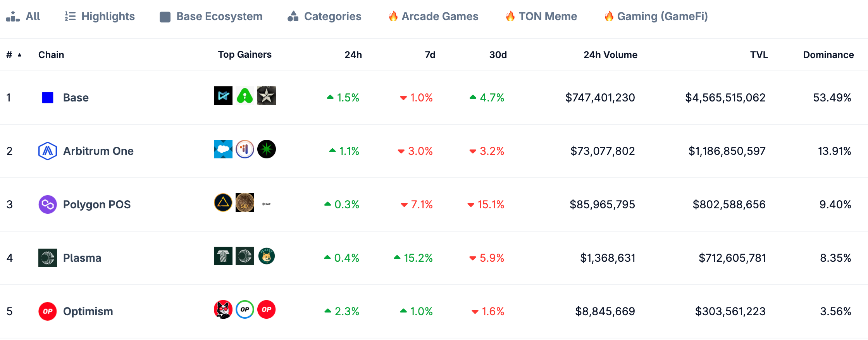Image resolution: width=868 pixels, height=340 pixels.
Task: Open the Base Ecosystem tab
Action: [x=211, y=16]
